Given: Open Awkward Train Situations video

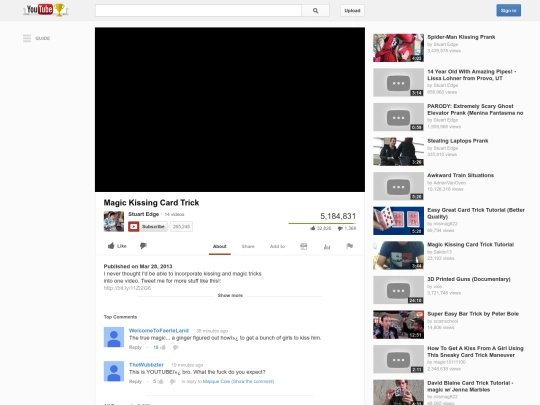Looking at the screenshot, I should [460, 175].
